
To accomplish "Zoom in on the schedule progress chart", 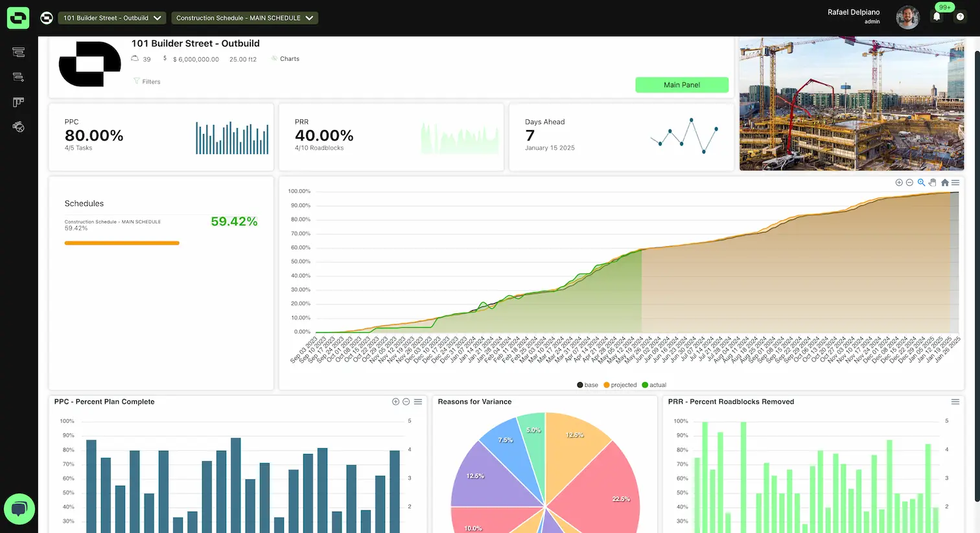I will point(899,183).
